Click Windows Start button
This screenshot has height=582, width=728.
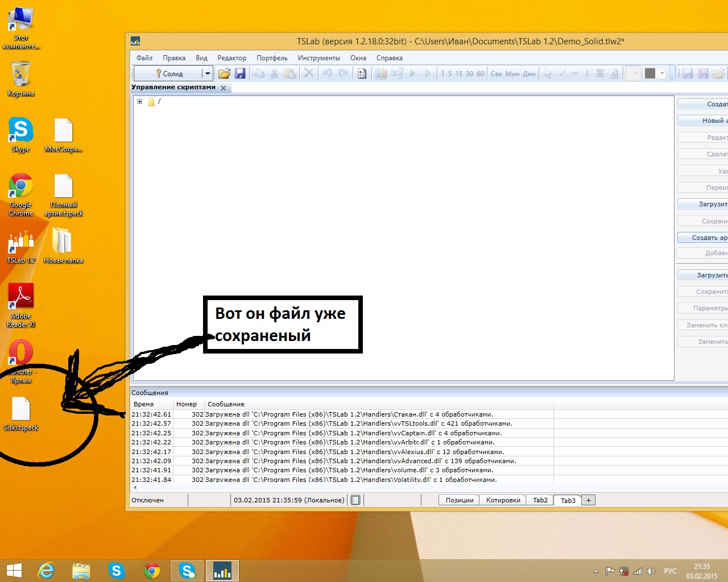(14, 571)
